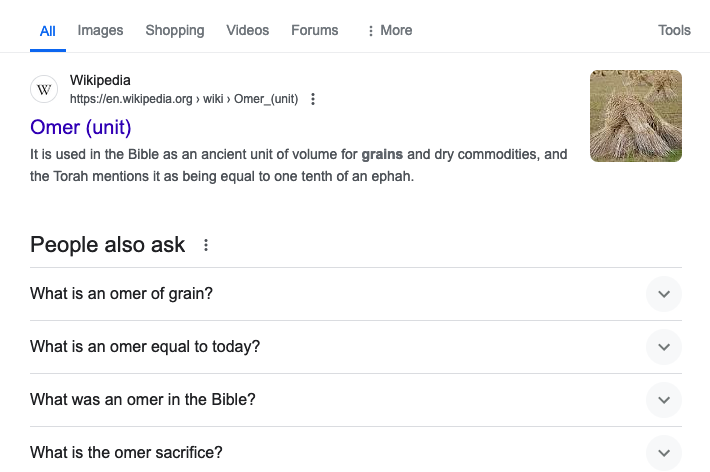Switch to the Images tab
The image size is (710, 472).
pyautogui.click(x=100, y=30)
